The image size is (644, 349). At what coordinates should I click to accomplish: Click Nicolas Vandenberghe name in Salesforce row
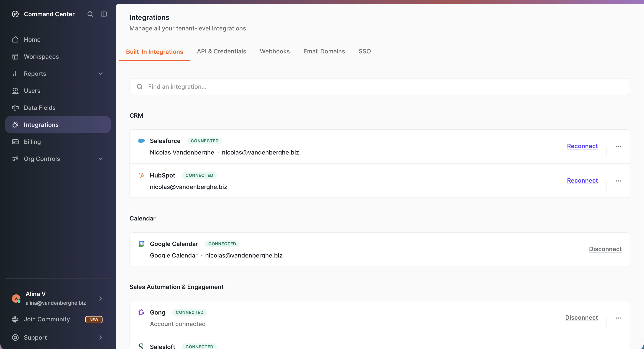(x=182, y=152)
